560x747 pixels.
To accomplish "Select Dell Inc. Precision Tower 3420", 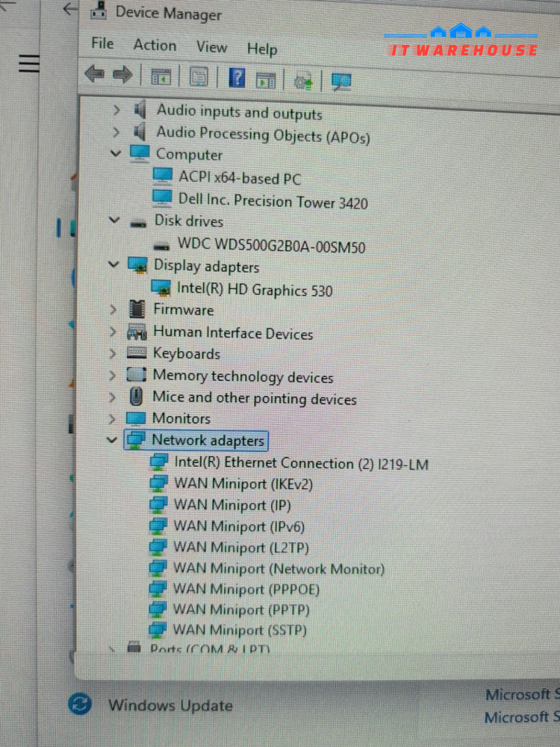I will pyautogui.click(x=273, y=200).
